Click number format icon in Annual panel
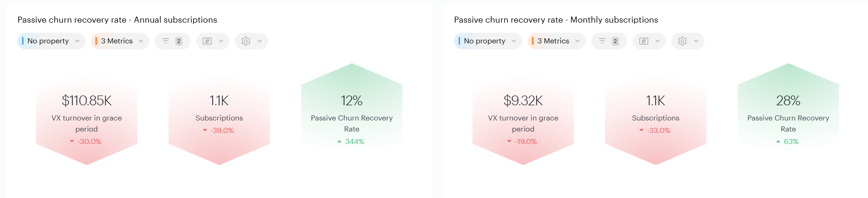Screen dimensions: 868x198 tap(208, 41)
